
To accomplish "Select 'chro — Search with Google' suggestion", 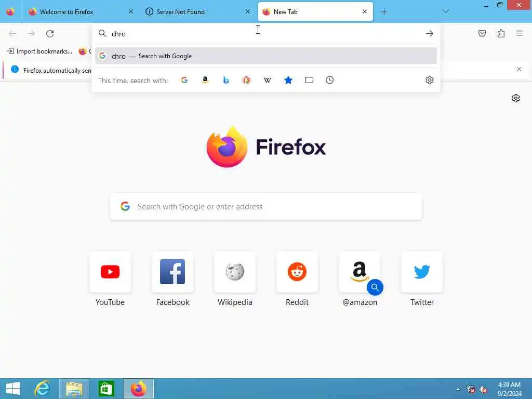I will tap(266, 56).
